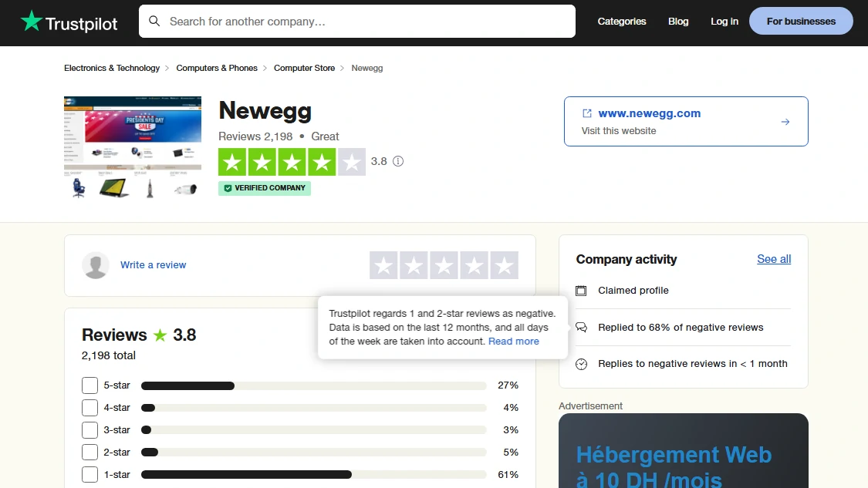Go to Electronics & Technology breadcrumb
Viewport: 868px width, 488px height.
pos(112,68)
